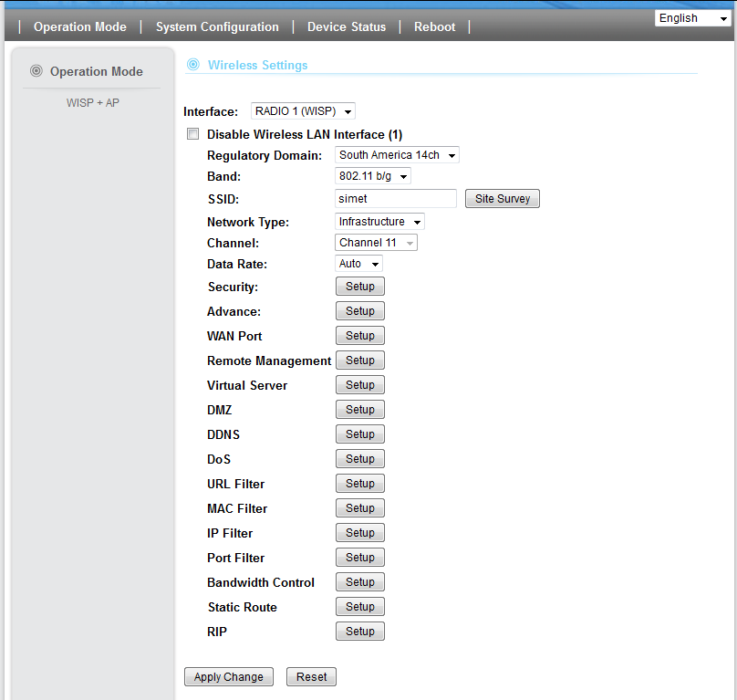737x700 pixels.
Task: Click the Site Survey button
Action: pyautogui.click(x=503, y=198)
